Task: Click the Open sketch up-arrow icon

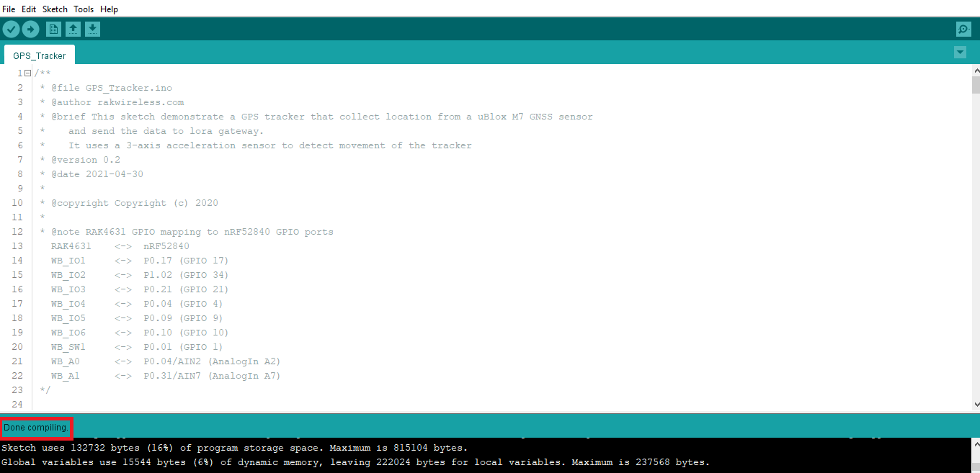Action: pos(73,30)
